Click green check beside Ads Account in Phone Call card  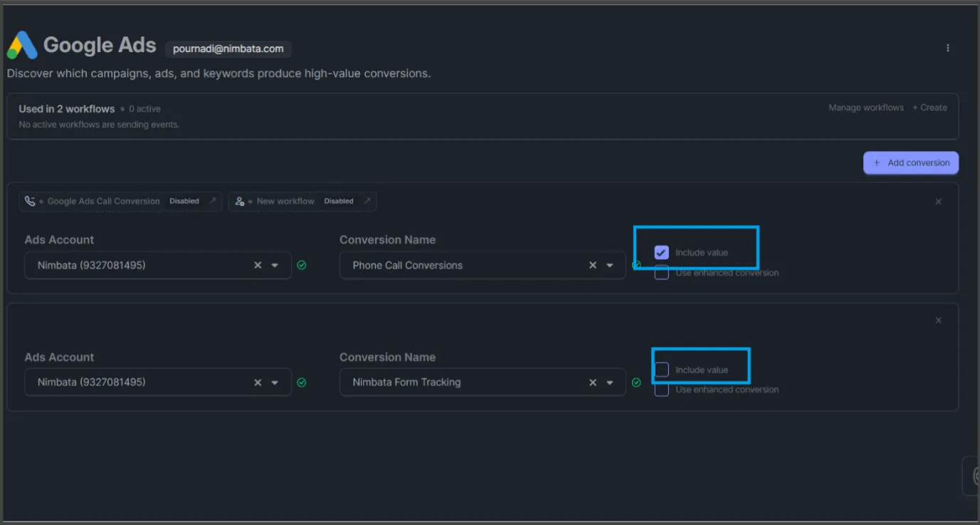302,265
